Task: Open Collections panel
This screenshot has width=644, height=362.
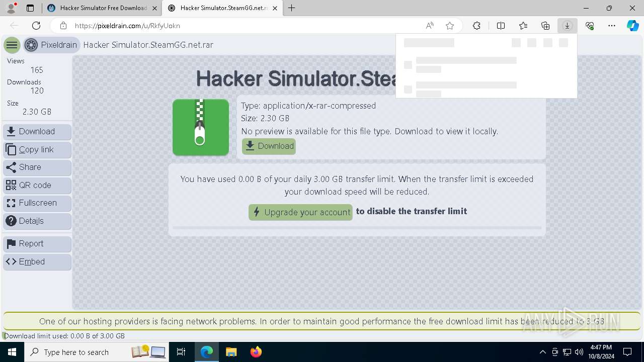Action: click(545, 26)
